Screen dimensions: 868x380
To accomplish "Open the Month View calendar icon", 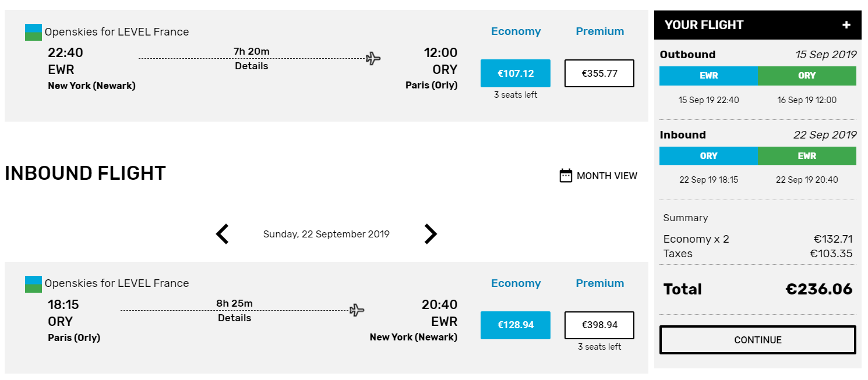I will coord(566,176).
